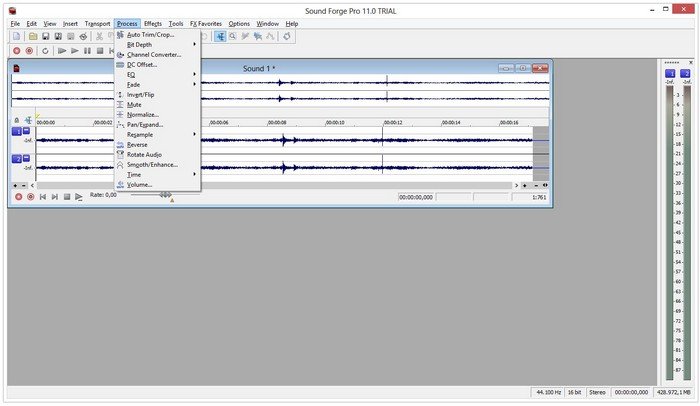Click the 44.100 Hz sample rate status field

point(548,392)
